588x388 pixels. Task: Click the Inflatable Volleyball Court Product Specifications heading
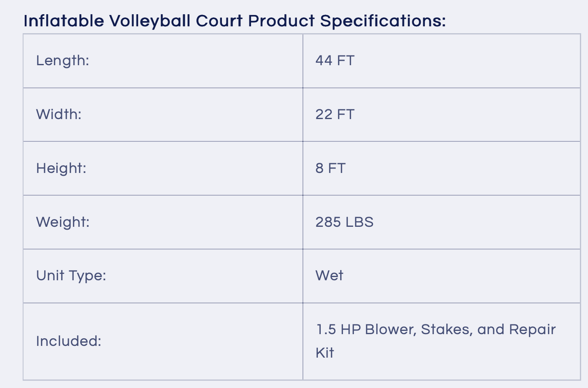point(234,21)
